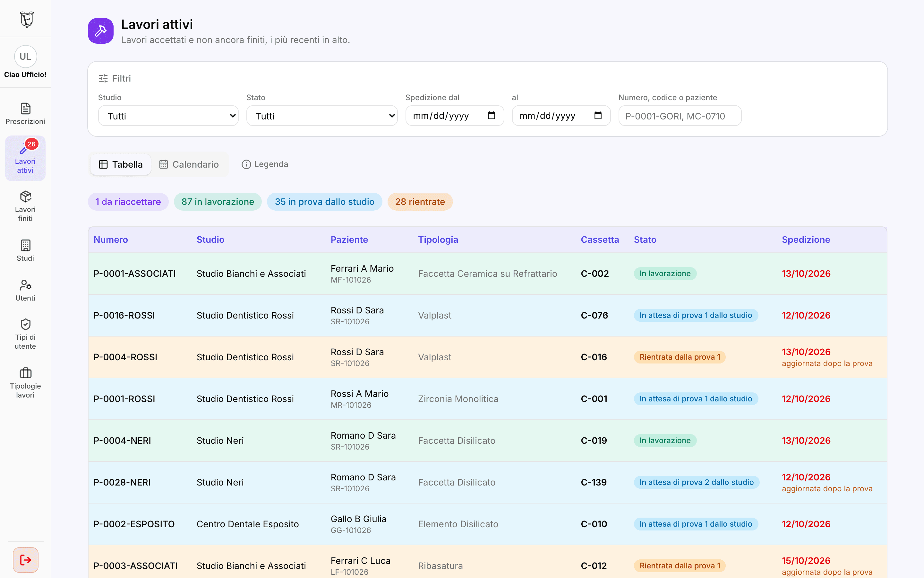Open the Studi building icon
Viewport: 924px width, 578px height.
pos(25,245)
